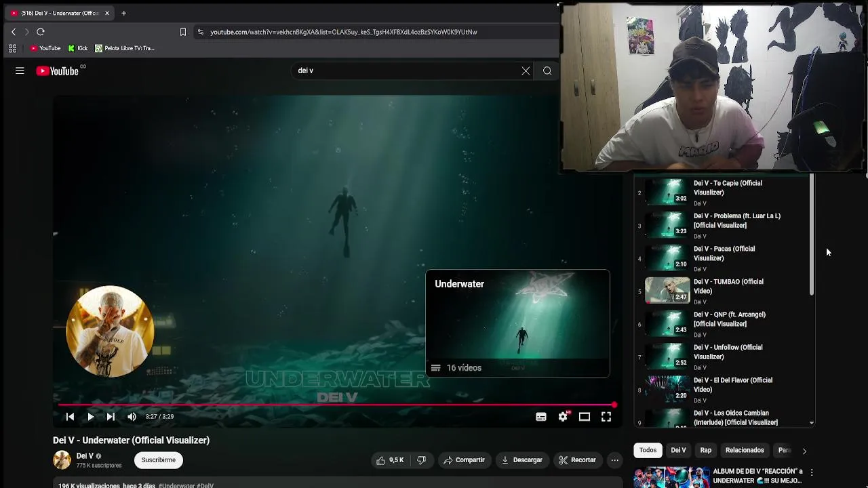868x488 pixels.
Task: Open player settings gear
Action: (563, 417)
